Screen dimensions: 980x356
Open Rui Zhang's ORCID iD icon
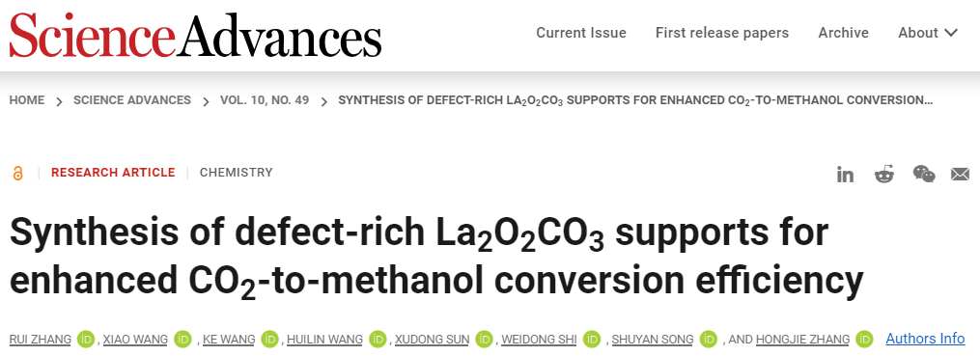click(x=86, y=340)
